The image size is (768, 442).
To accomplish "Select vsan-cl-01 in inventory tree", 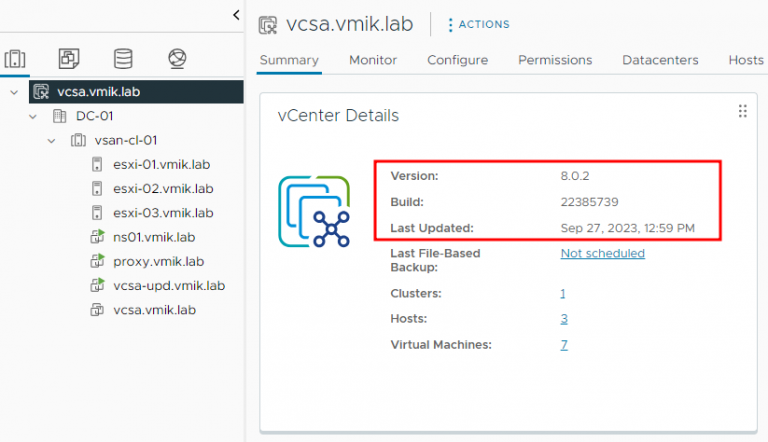I will 126,141.
